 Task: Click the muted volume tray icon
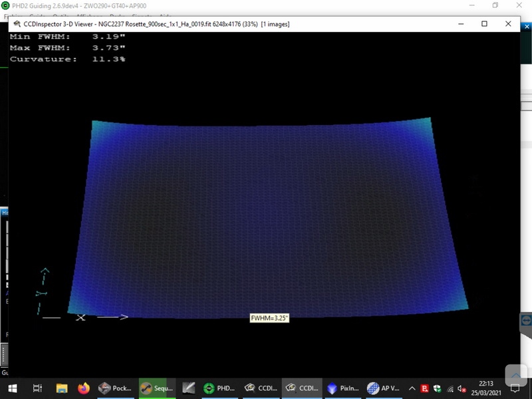pyautogui.click(x=462, y=388)
